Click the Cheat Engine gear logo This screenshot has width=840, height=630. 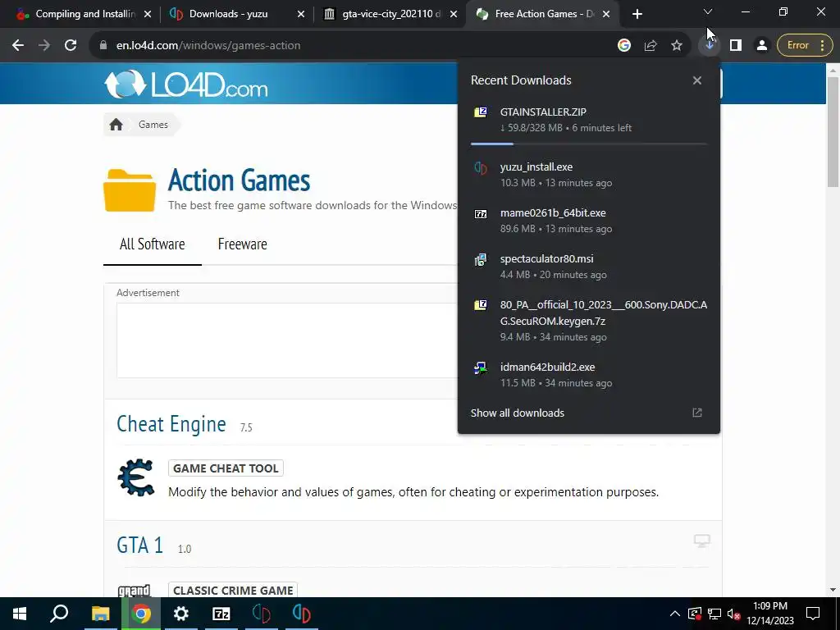coord(136,477)
